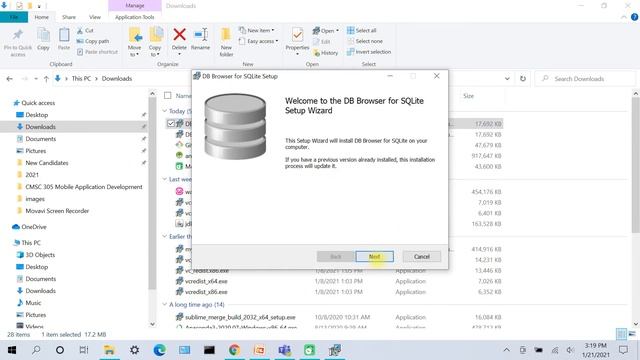Click Invert selection in the ribbon
Viewport: 640px width, 360px height.
click(369, 52)
